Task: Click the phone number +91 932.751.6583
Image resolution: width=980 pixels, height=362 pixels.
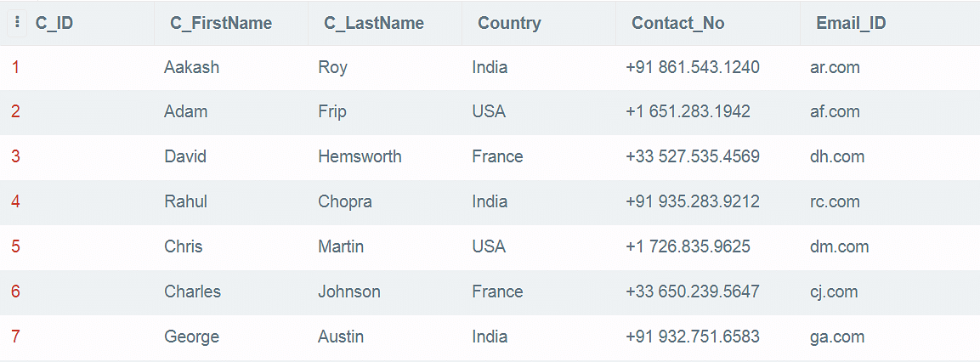Action: (693, 337)
